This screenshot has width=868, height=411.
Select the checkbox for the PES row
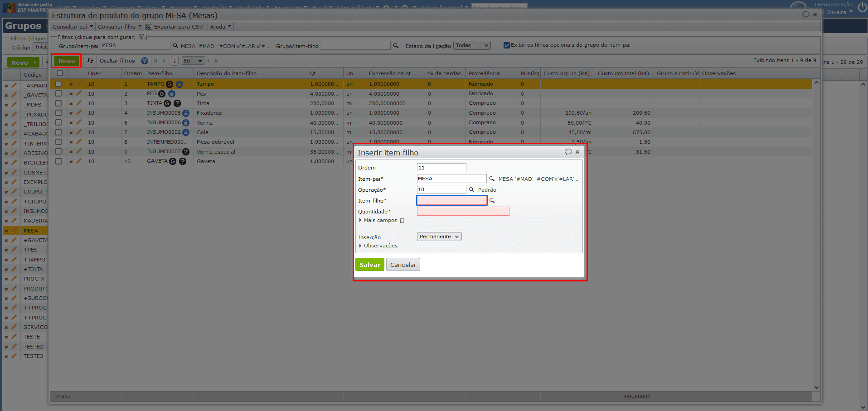point(58,93)
